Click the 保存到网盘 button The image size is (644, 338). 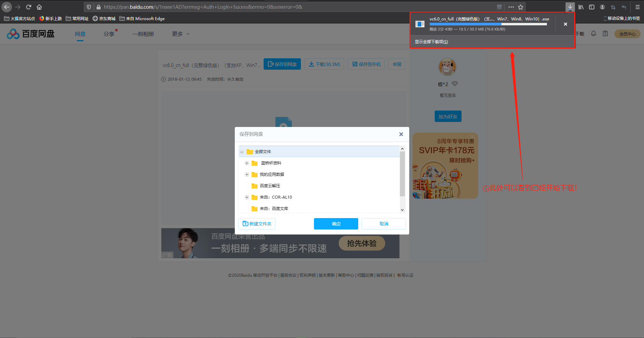point(282,64)
